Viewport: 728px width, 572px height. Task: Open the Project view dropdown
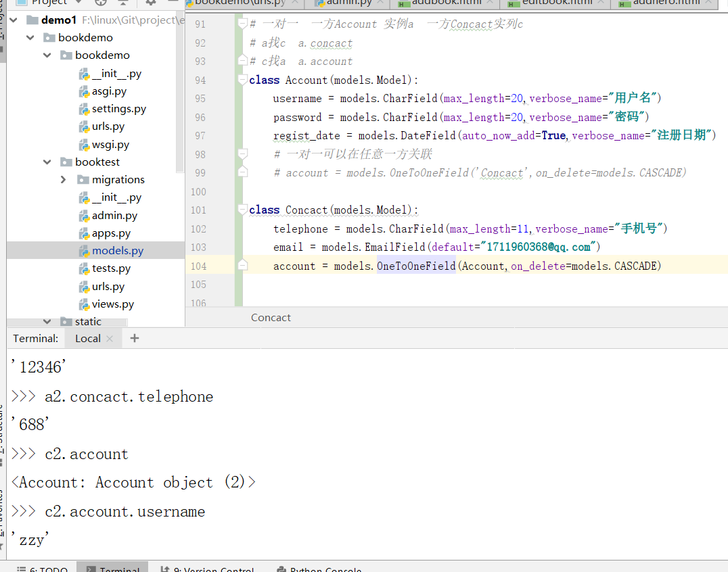79,2
